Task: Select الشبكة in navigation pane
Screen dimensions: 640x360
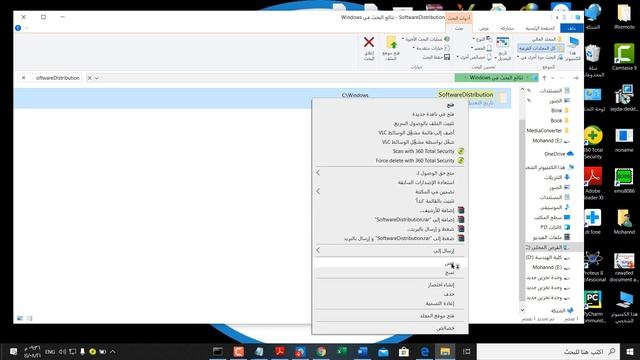Action: coord(562,311)
